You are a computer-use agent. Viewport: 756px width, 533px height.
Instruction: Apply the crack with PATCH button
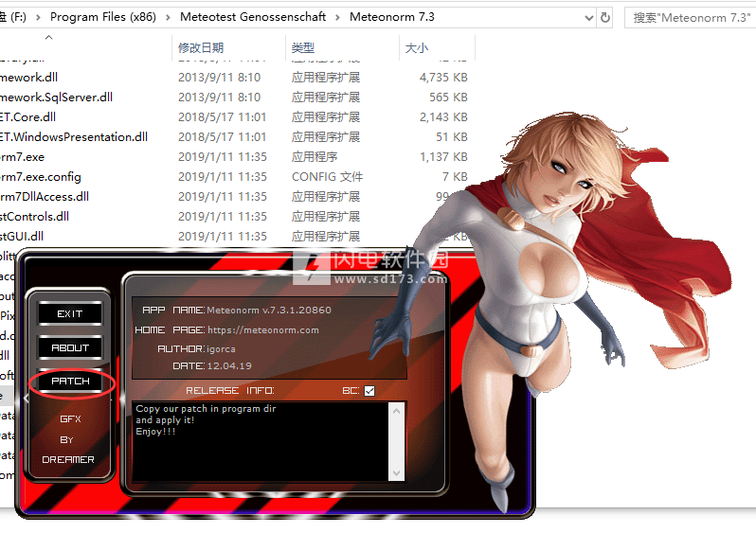70,382
